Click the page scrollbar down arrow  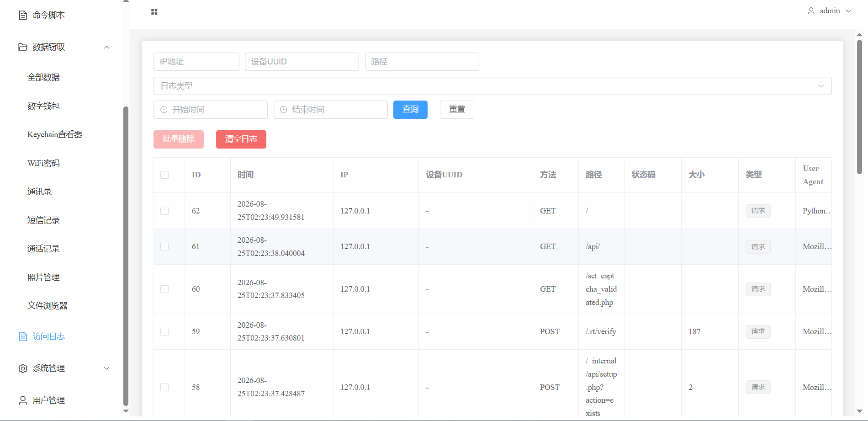click(x=859, y=411)
